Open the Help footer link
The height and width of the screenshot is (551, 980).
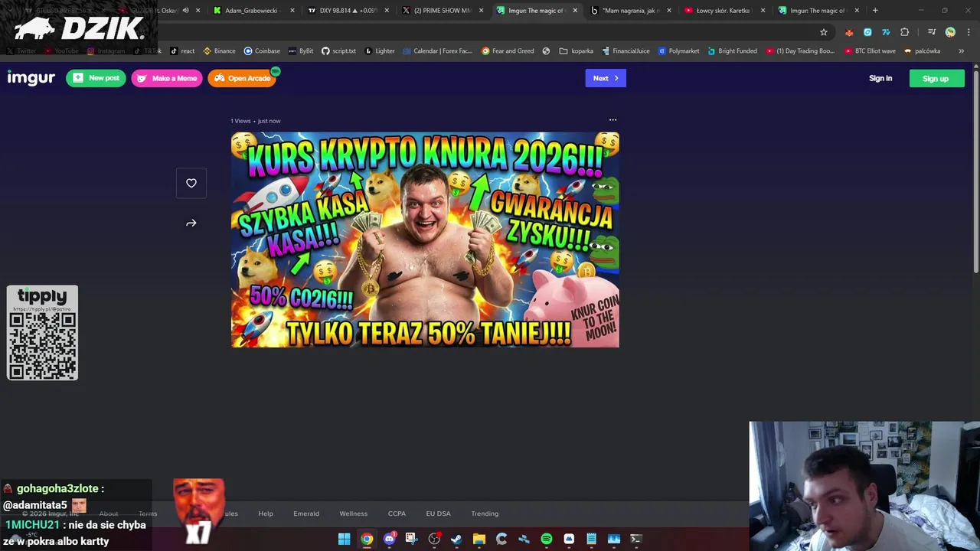pos(266,514)
